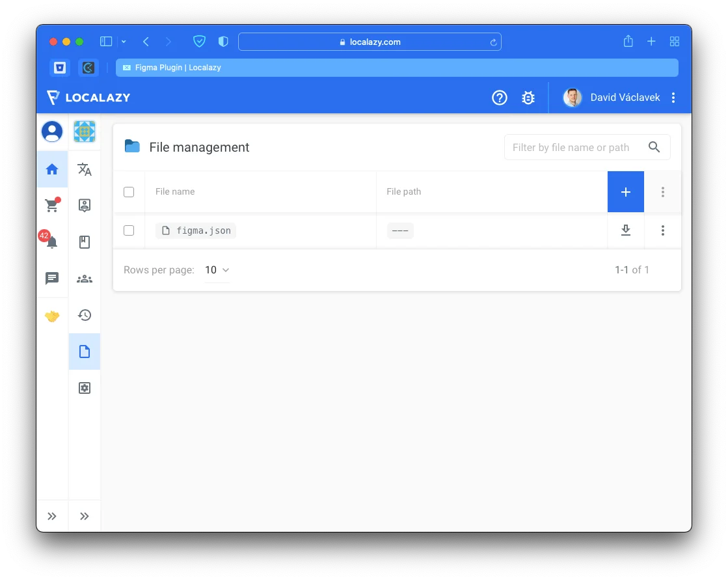Viewport: 728px width, 580px height.
Task: Select the Community members icon in sidebar
Action: click(85, 278)
